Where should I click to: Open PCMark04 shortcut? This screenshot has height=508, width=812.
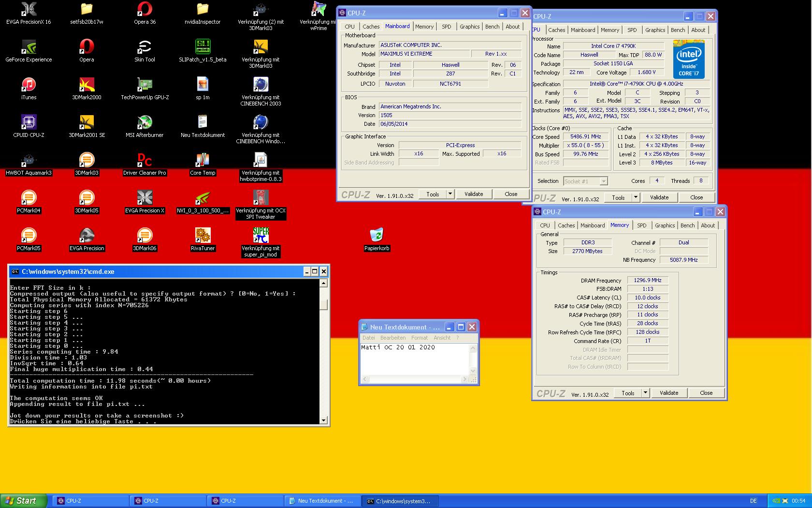click(x=29, y=202)
